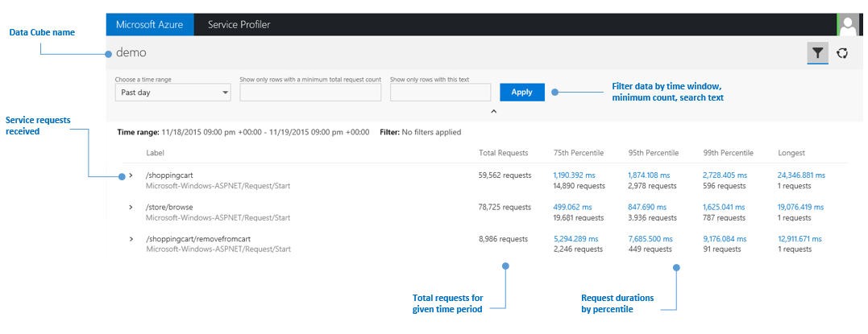This screenshot has height=334, width=868.
Task: Open the 24,346.881 ms longest link
Action: (802, 175)
